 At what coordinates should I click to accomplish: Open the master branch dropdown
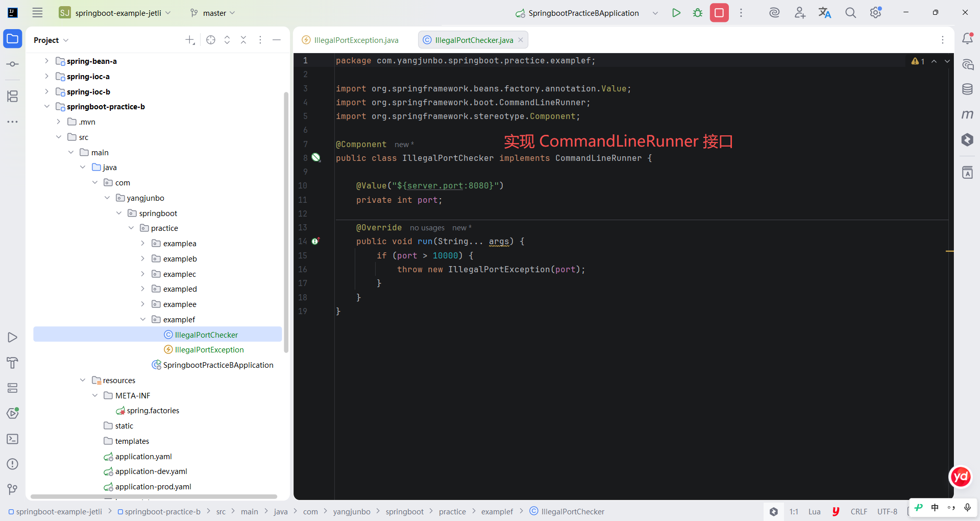click(212, 13)
